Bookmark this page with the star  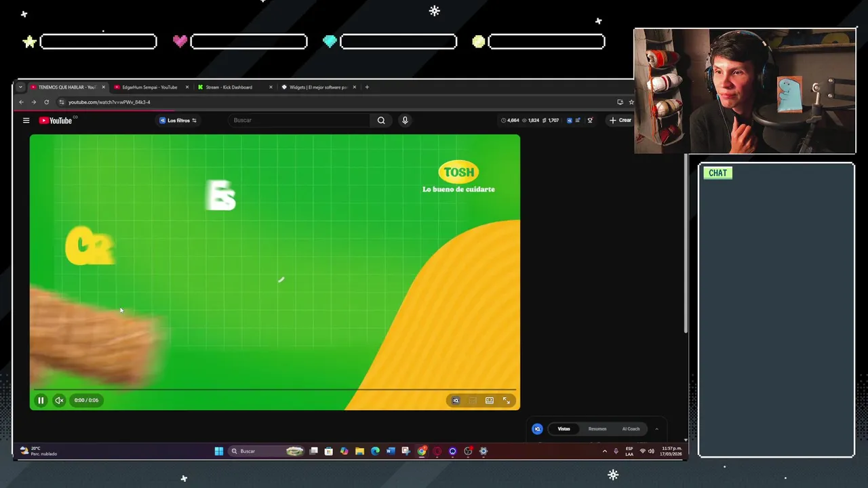[631, 102]
